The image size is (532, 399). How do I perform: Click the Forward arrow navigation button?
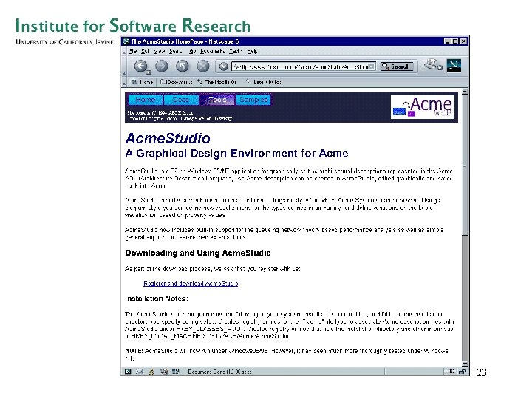coord(162,66)
